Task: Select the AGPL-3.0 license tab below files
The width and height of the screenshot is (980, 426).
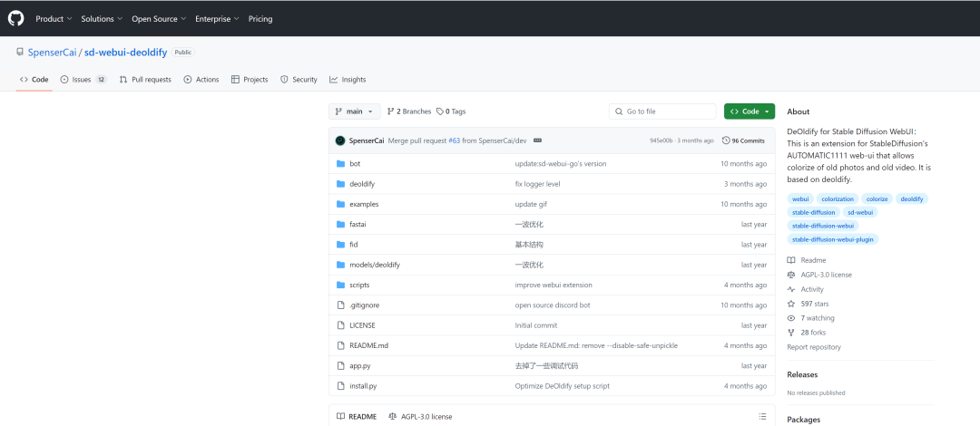Action: point(420,417)
